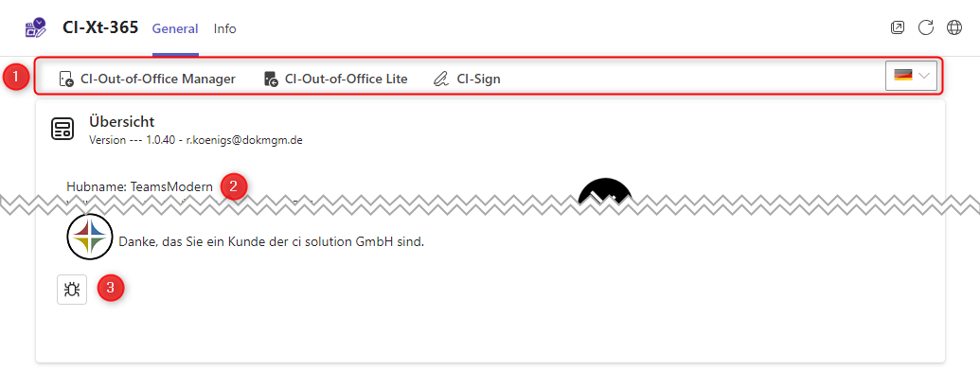Open CI-Out-of-Office Manager
The image size is (980, 388).
tap(147, 79)
